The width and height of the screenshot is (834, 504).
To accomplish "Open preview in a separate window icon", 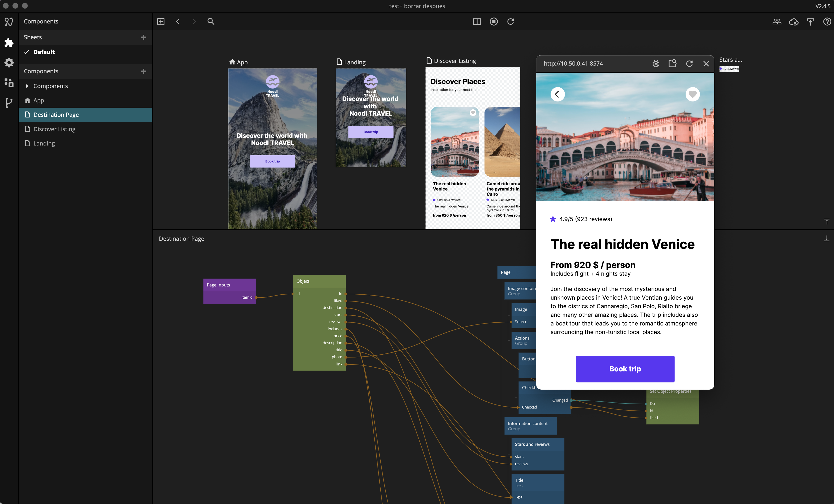I will pos(672,64).
